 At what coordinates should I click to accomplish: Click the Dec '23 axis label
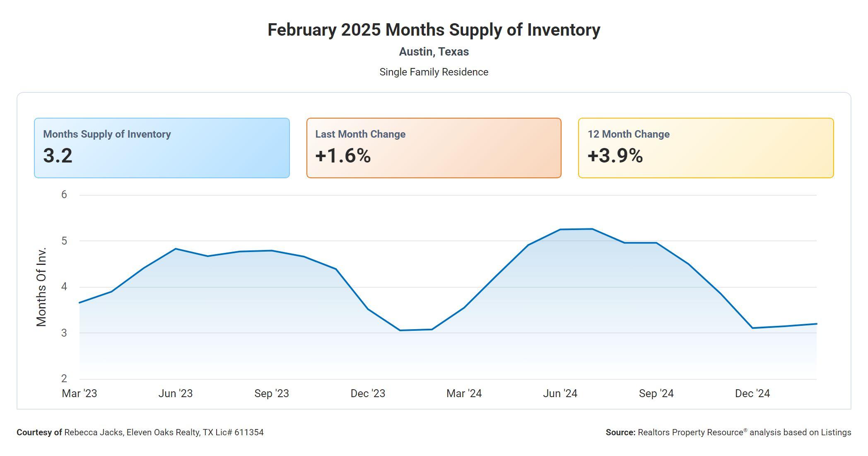pos(368,393)
